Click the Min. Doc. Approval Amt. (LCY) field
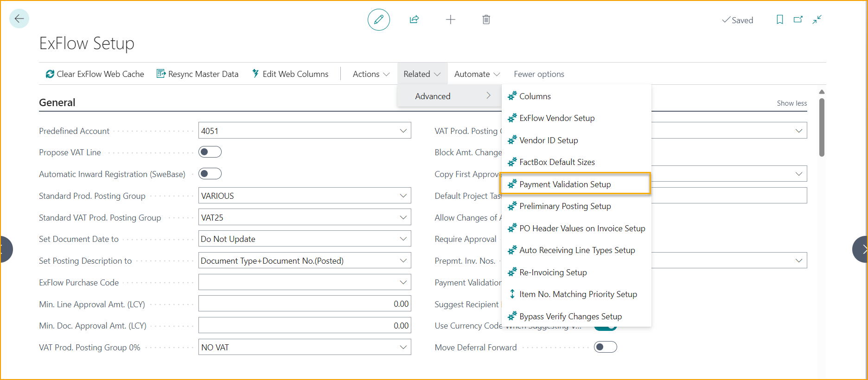This screenshot has width=868, height=380. [x=305, y=325]
